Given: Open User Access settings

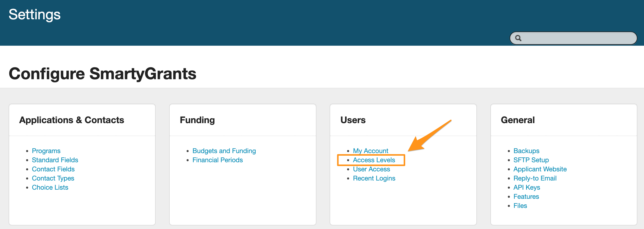Looking at the screenshot, I should point(371,169).
